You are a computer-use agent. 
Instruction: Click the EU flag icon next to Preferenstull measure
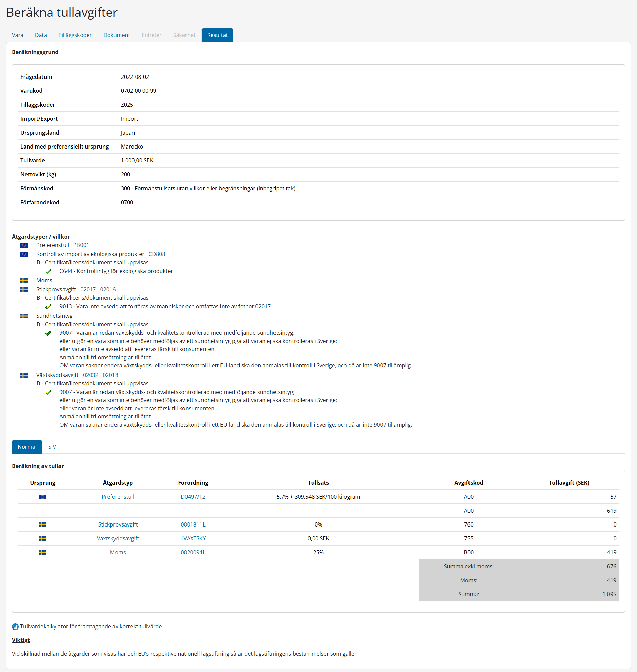[24, 245]
